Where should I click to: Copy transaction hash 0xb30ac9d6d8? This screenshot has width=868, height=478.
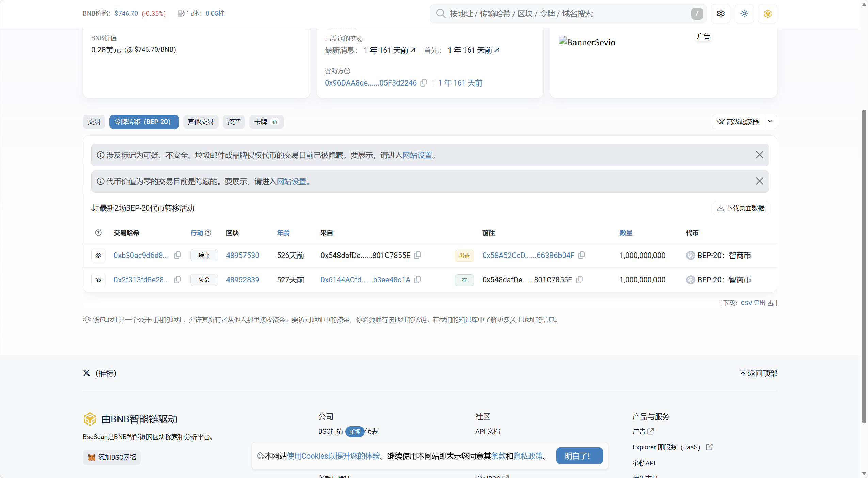177,255
